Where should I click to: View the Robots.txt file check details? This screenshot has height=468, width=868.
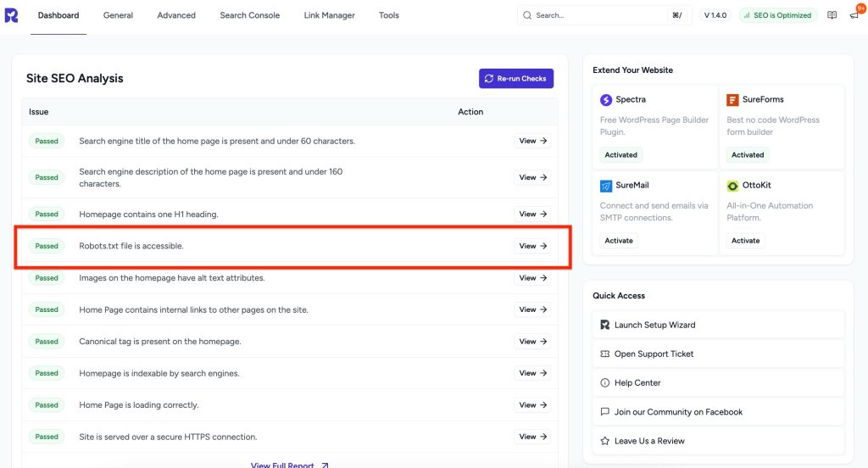[532, 246]
